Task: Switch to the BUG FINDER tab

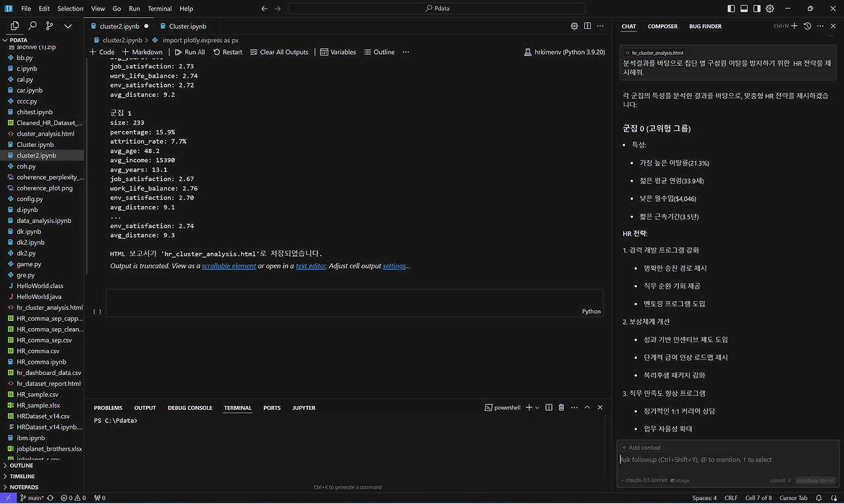Action: (706, 26)
